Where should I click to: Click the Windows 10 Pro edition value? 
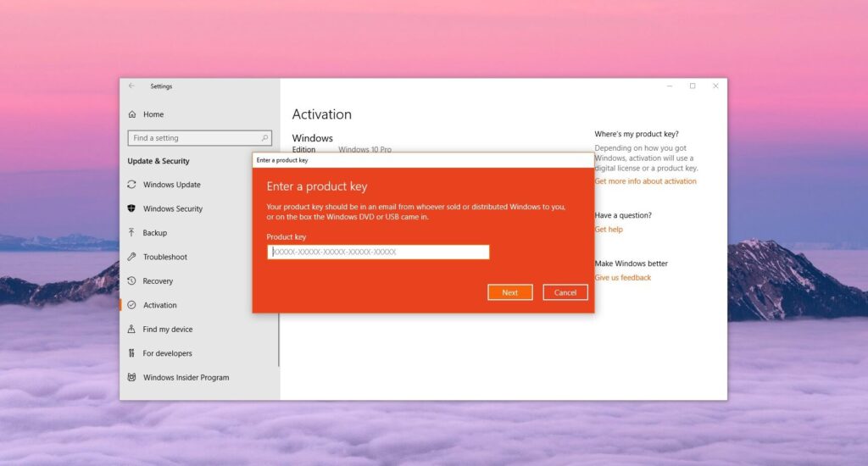(x=364, y=149)
